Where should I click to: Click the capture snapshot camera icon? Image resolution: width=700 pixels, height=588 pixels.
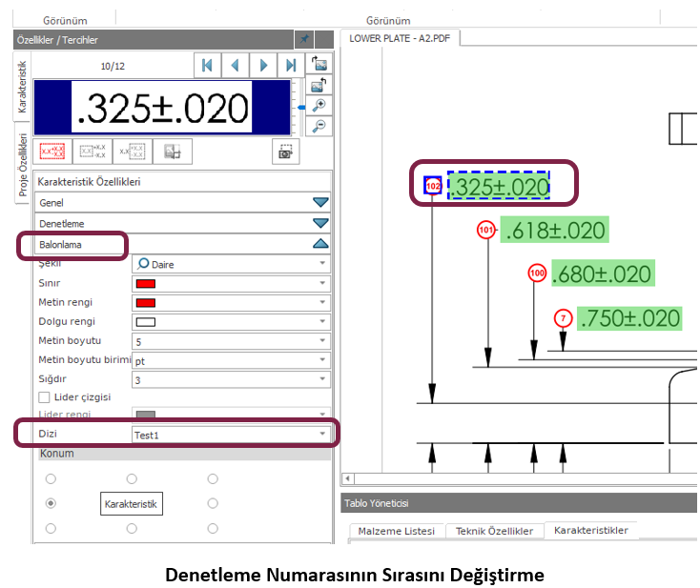(284, 151)
